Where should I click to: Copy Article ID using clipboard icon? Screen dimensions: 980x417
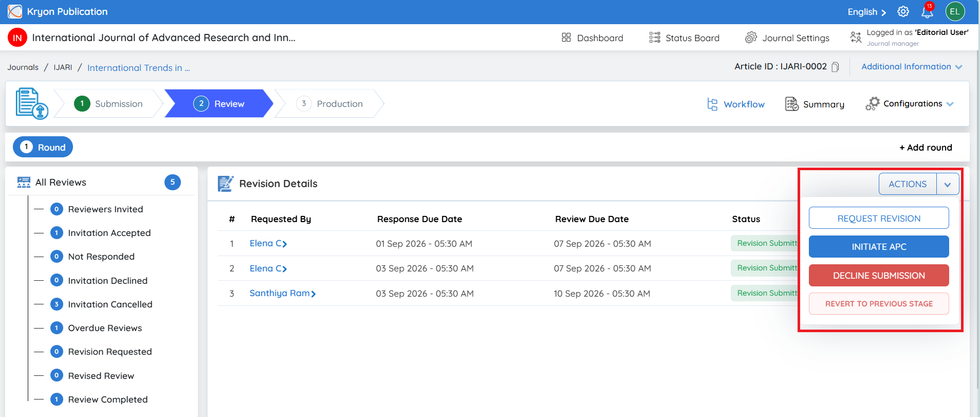click(835, 67)
